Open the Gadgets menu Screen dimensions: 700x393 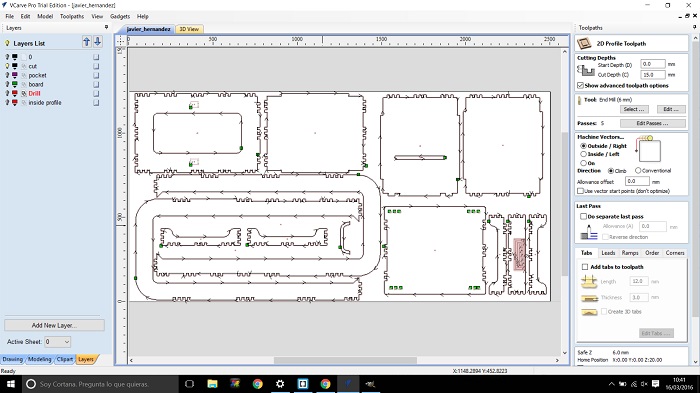[120, 16]
